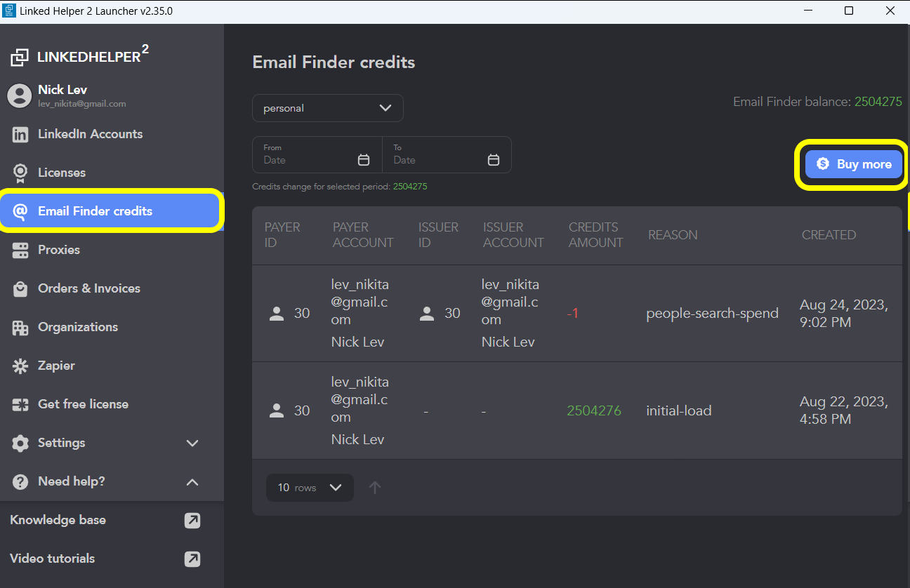The width and height of the screenshot is (910, 588).
Task: Open the Knowledge base link
Action: [x=58, y=520]
